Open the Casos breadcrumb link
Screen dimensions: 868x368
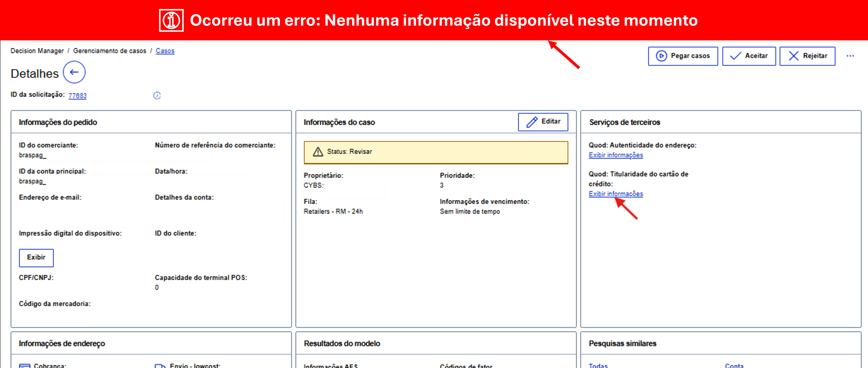tap(165, 51)
